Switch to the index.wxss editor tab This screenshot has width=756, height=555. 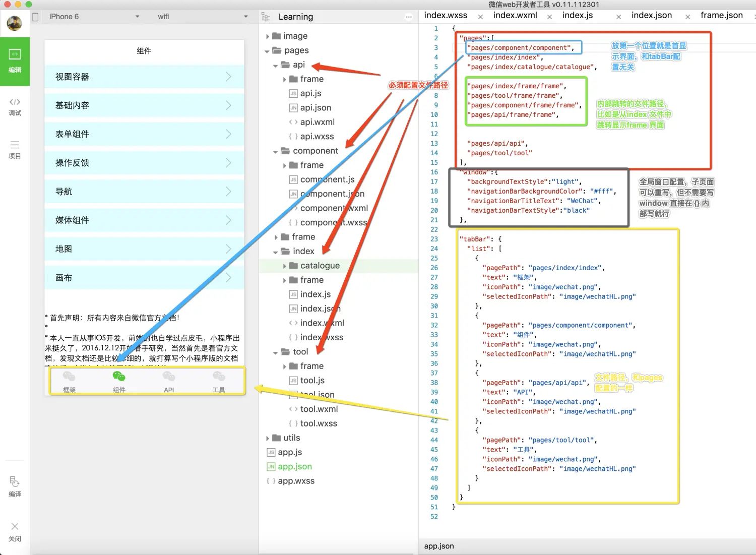[x=446, y=16]
